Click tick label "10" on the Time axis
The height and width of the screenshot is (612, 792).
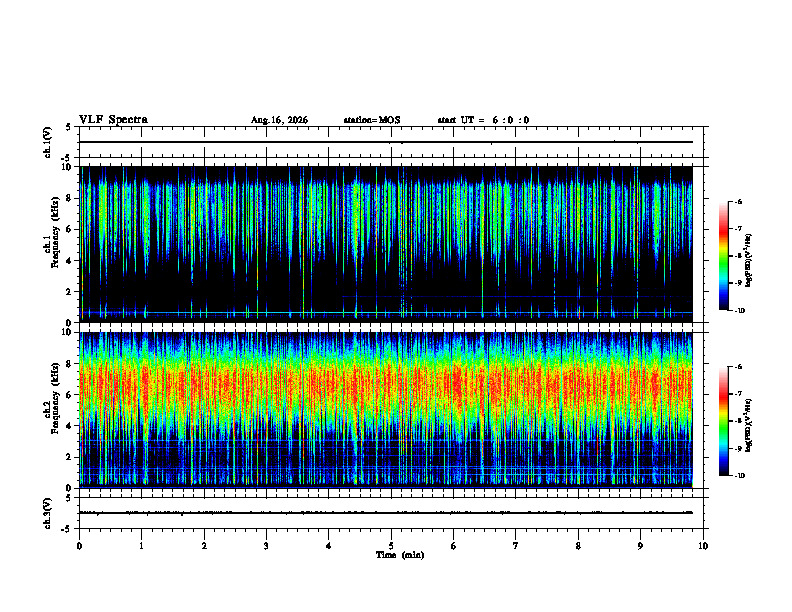703,546
